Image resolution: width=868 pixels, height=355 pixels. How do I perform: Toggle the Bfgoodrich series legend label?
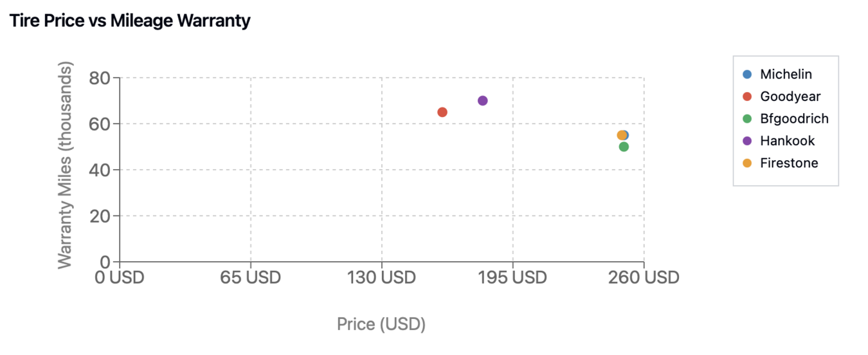tap(794, 119)
